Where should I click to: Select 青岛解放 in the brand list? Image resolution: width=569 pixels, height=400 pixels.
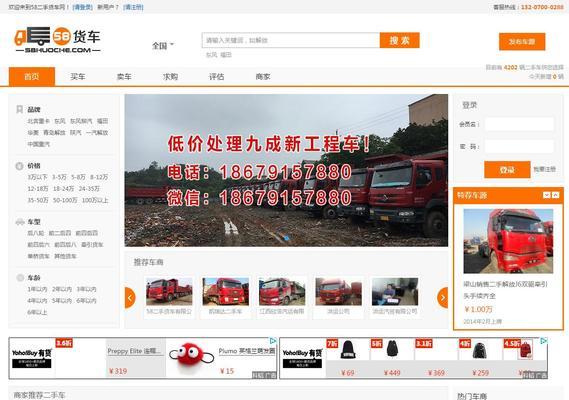click(x=54, y=132)
